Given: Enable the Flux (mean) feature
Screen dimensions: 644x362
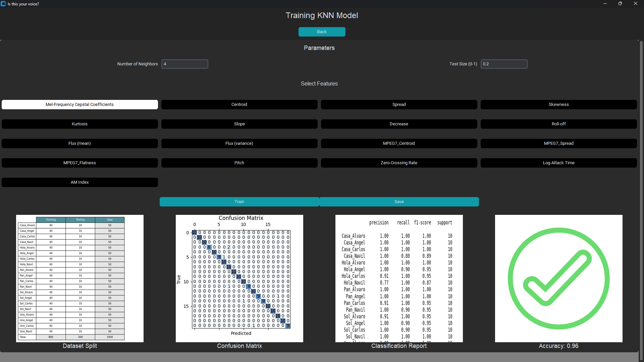Looking at the screenshot, I should [x=79, y=143].
